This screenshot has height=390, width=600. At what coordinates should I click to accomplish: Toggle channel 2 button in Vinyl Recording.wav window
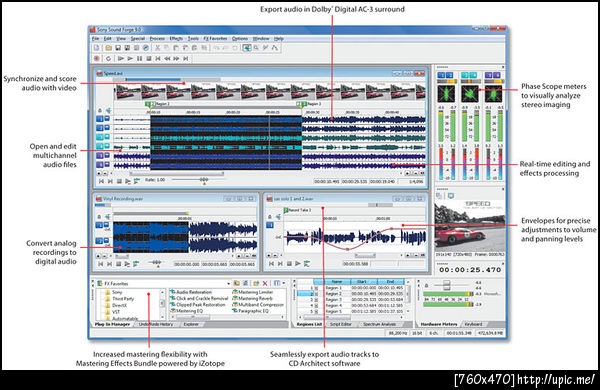[x=99, y=241]
